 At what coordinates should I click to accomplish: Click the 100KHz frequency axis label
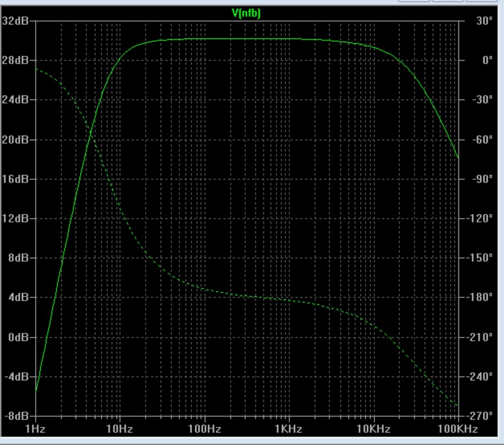click(457, 429)
